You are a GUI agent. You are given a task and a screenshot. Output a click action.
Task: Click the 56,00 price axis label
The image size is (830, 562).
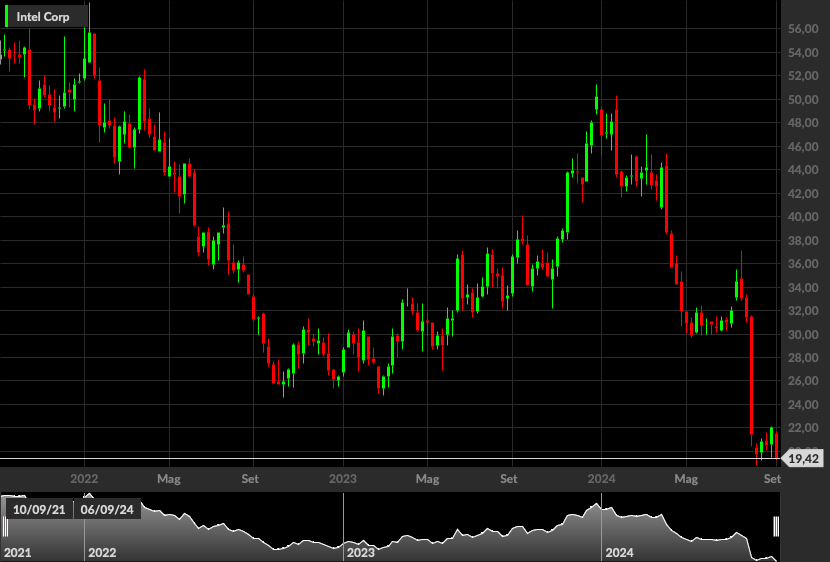pos(803,29)
